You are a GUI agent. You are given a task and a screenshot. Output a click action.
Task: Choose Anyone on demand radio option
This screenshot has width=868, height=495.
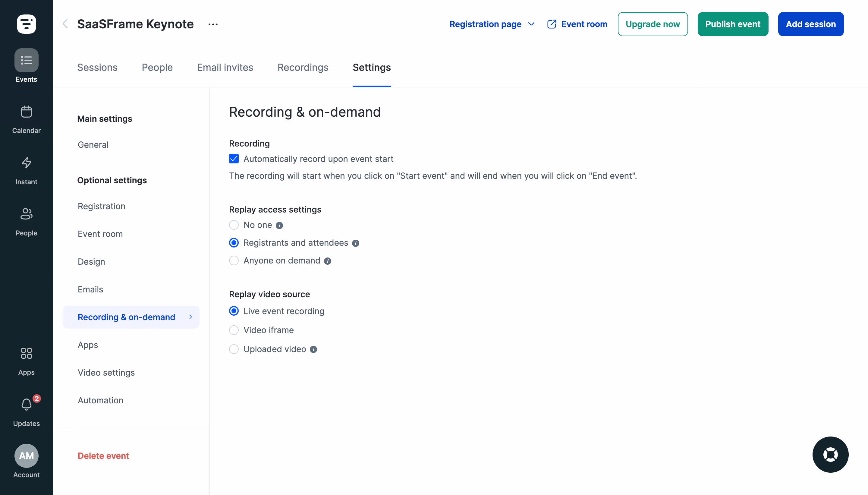(234, 260)
